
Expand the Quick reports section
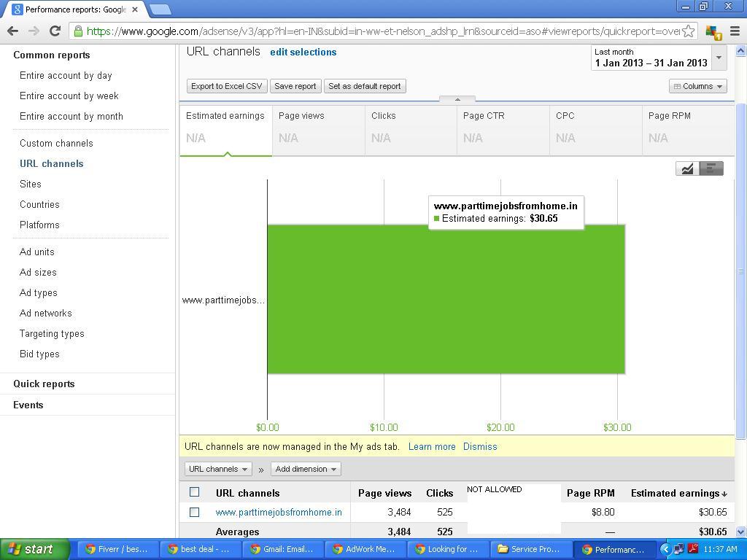[x=44, y=384]
